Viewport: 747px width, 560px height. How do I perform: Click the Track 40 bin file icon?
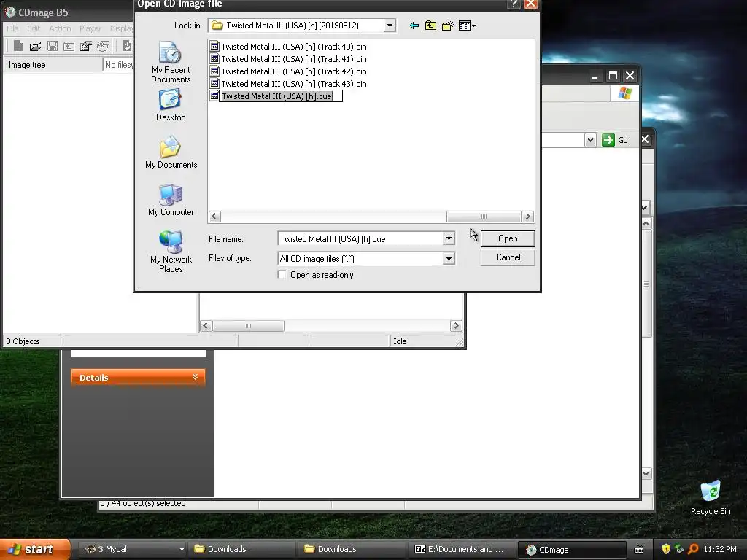click(214, 47)
